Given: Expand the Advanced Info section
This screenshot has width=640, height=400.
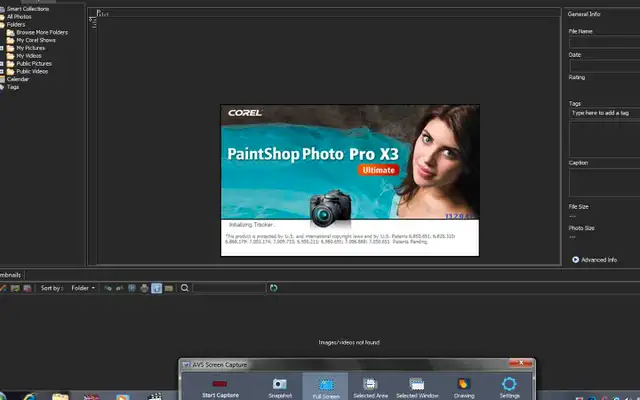Looking at the screenshot, I should point(576,260).
